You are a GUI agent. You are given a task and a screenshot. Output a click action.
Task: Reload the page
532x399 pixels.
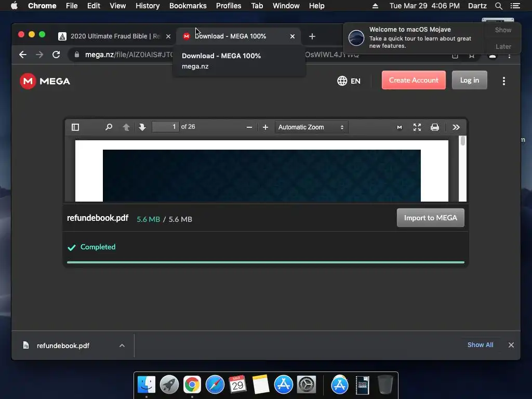(56, 55)
